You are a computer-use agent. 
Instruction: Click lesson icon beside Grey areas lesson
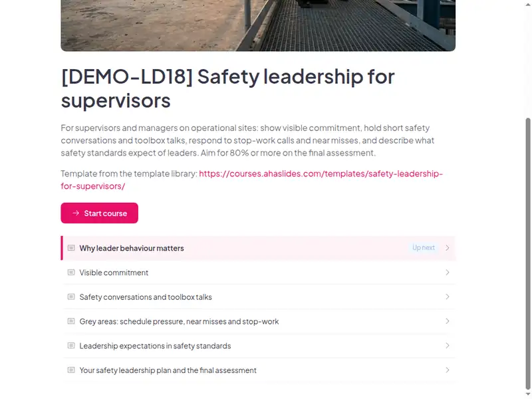pos(71,321)
